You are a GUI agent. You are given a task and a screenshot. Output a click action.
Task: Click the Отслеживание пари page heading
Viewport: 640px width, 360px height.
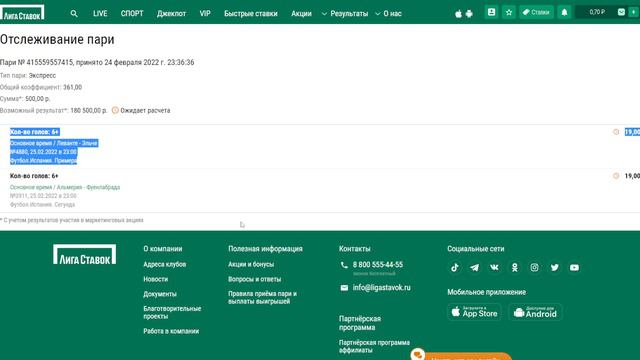coord(57,40)
